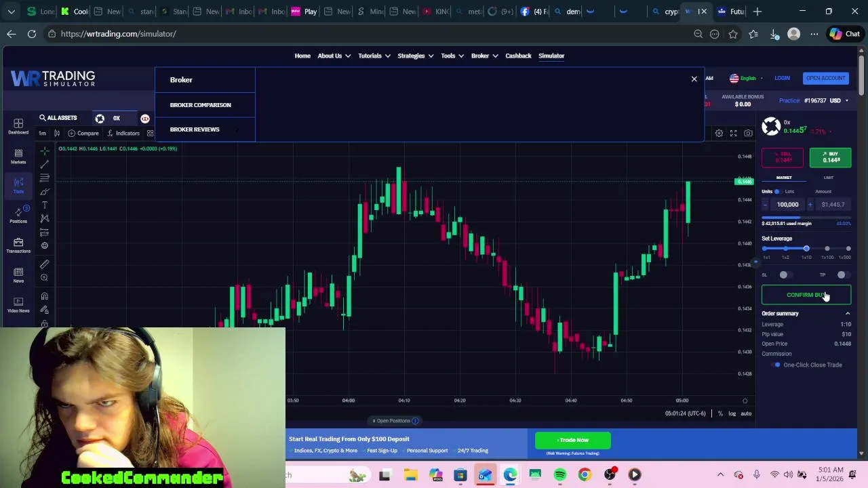Viewport: 868px width, 488px height.
Task: Select the price range projection tool
Action: pyautogui.click(x=44, y=232)
